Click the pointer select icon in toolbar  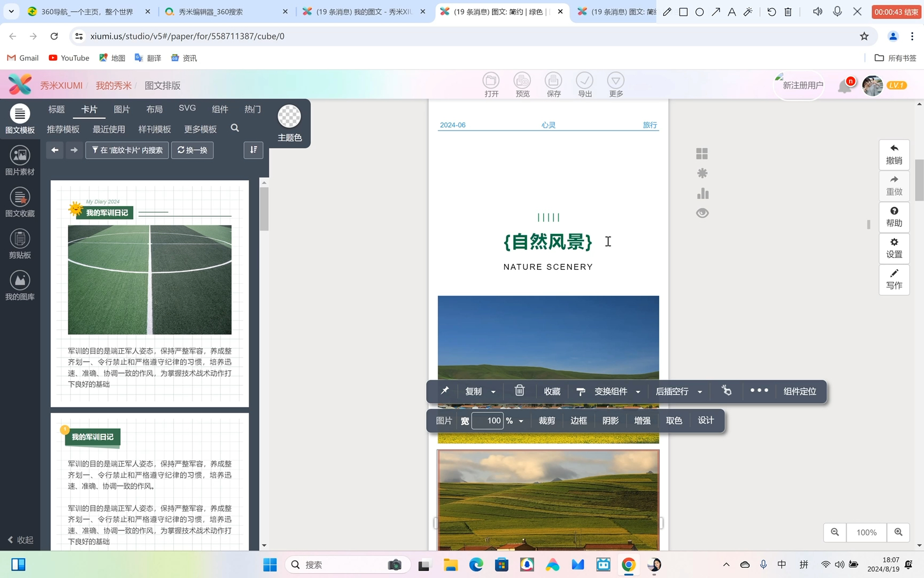(x=726, y=391)
